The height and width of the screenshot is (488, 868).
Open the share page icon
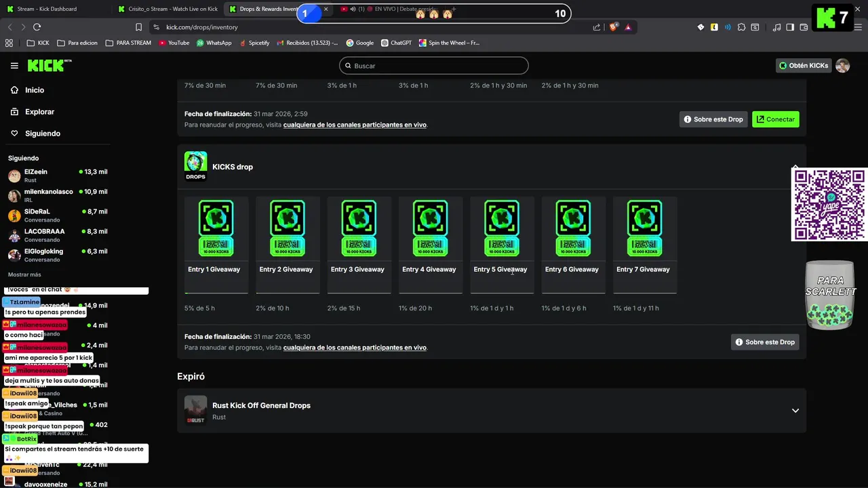597,27
